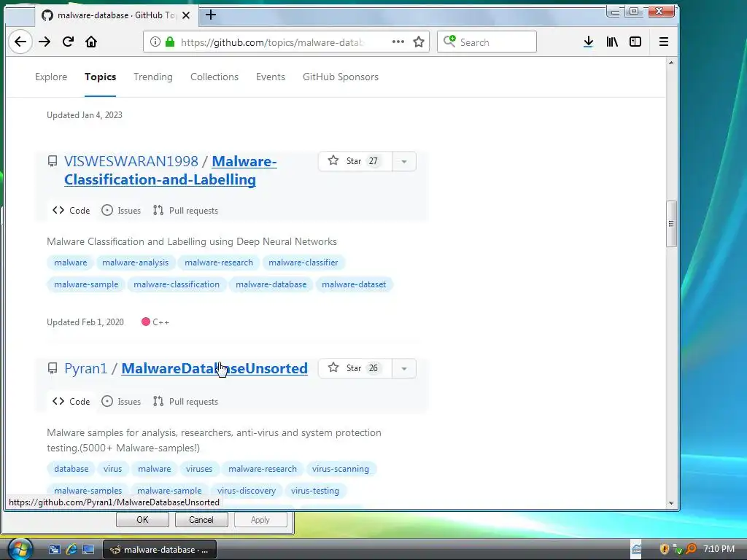
Task: Open the Firefox hamburger menu
Action: coord(664,42)
